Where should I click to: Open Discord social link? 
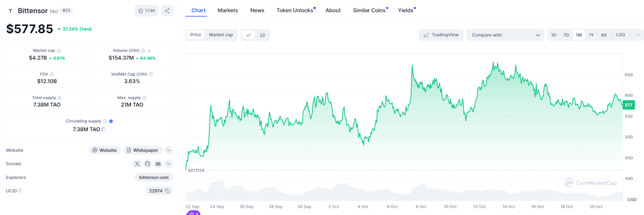point(158,164)
